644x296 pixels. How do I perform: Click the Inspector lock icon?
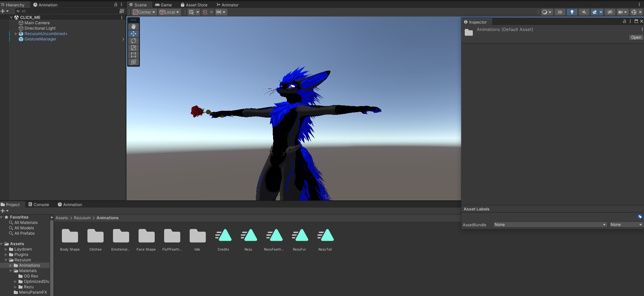point(624,21)
